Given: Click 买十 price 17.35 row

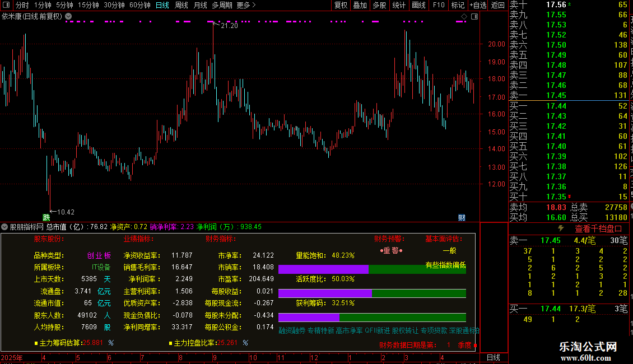Looking at the screenshot, I should (568, 197).
